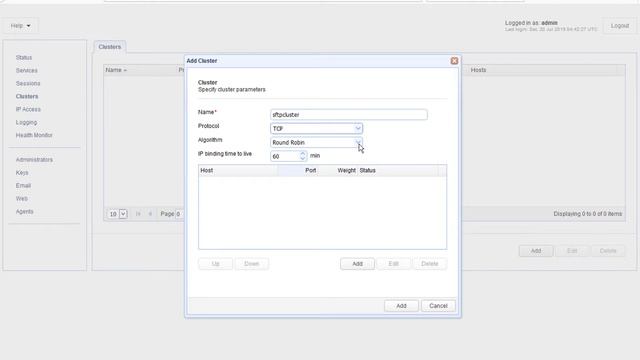Cancel the Add Cluster dialog

(438, 306)
